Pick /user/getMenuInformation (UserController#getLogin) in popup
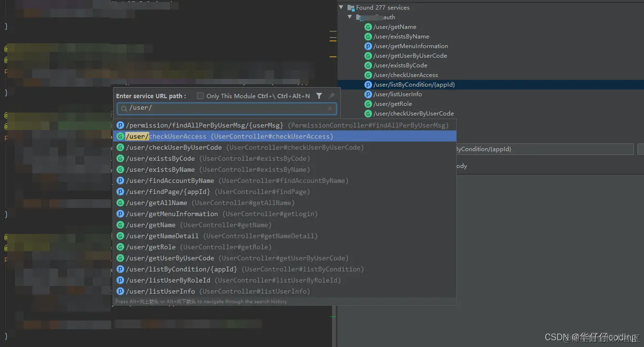 tap(284, 214)
